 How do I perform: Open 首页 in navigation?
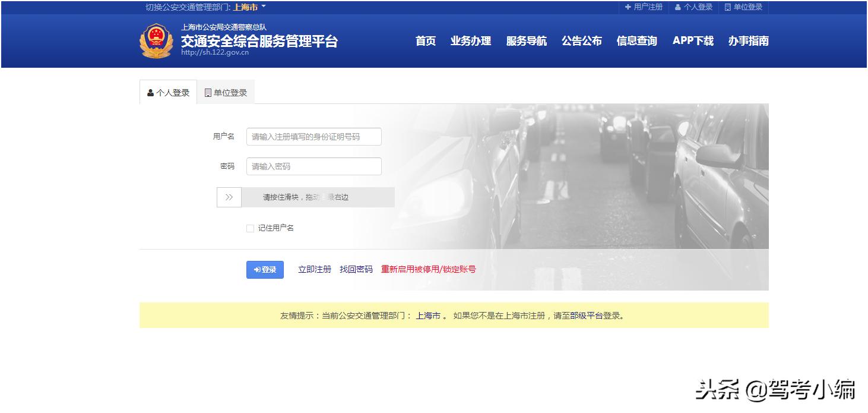click(426, 41)
